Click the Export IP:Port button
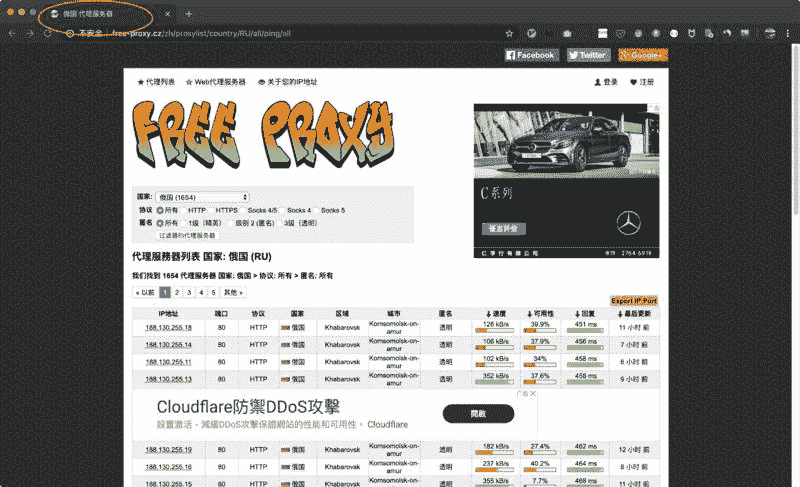This screenshot has width=800, height=487. point(633,300)
